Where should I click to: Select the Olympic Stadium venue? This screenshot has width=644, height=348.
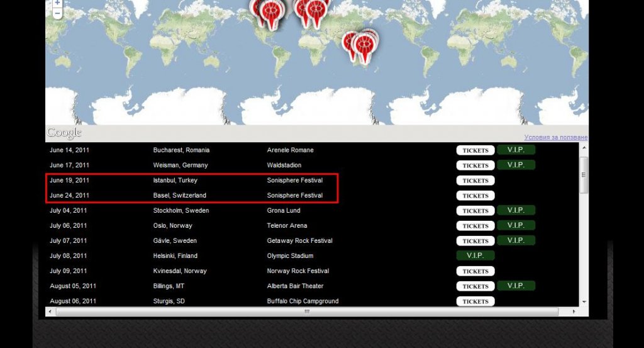(x=290, y=256)
